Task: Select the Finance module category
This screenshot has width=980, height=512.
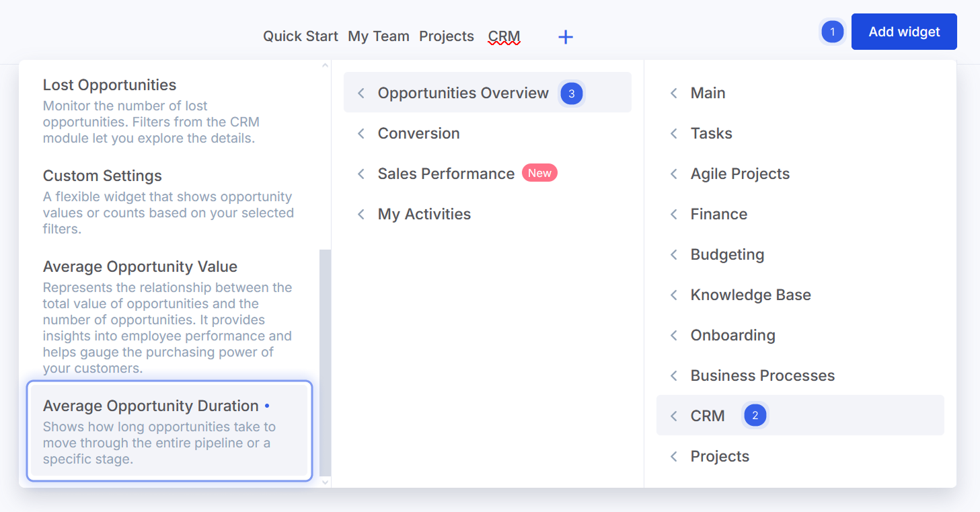Action: 718,214
